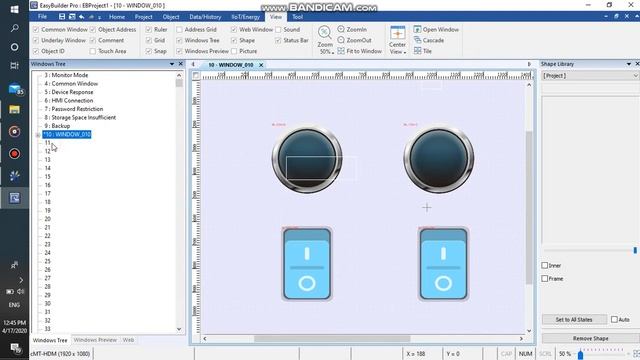Image resolution: width=640 pixels, height=360 pixels.
Task: Open Shape Library panel options arrow
Action: pos(629,64)
